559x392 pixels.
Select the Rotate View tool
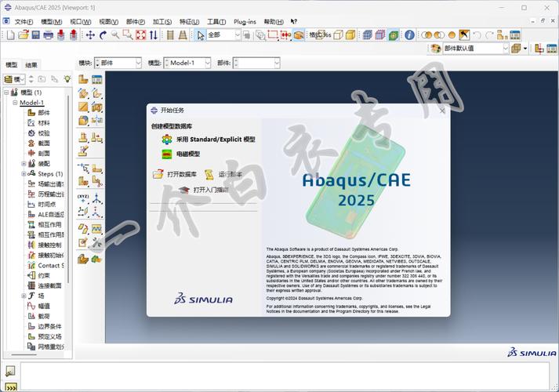pos(103,35)
